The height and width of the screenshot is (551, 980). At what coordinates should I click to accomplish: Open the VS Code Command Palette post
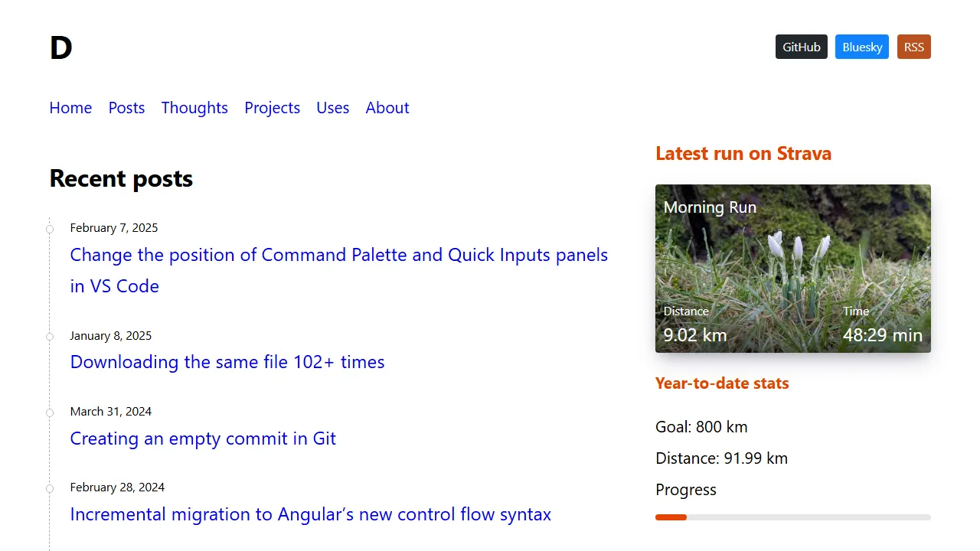point(338,255)
